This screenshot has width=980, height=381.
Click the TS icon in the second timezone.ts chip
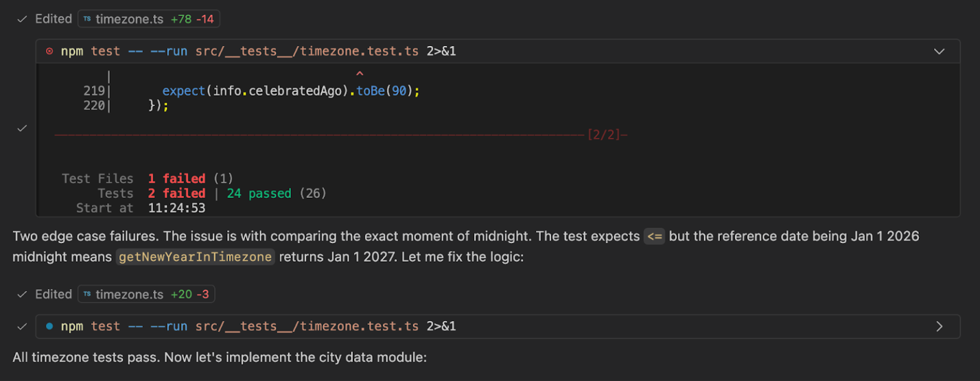(x=87, y=294)
